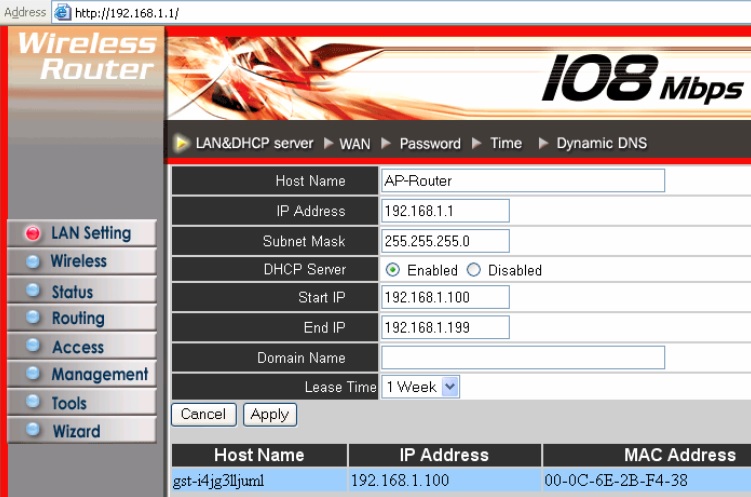
Task: Click the Host Name input field
Action: pos(523,181)
